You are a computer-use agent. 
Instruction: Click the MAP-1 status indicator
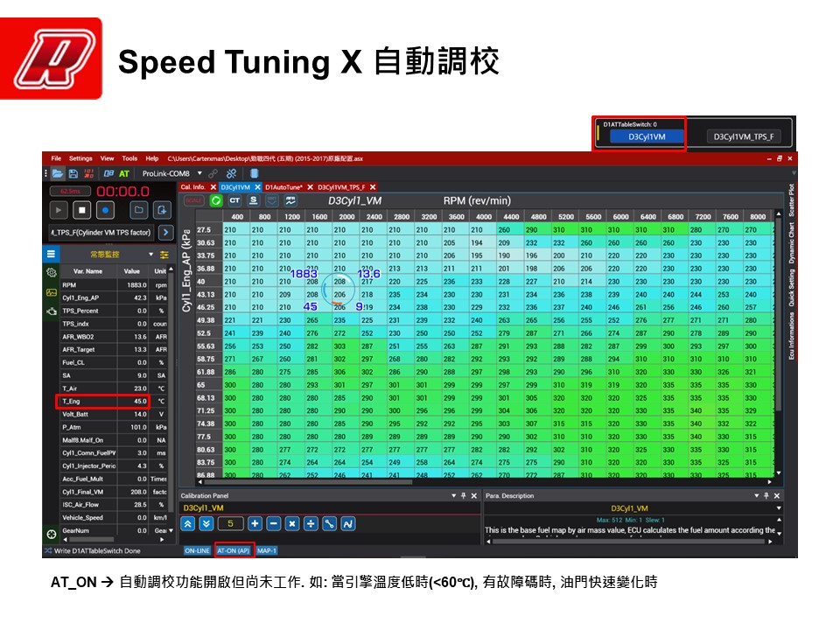(x=266, y=550)
